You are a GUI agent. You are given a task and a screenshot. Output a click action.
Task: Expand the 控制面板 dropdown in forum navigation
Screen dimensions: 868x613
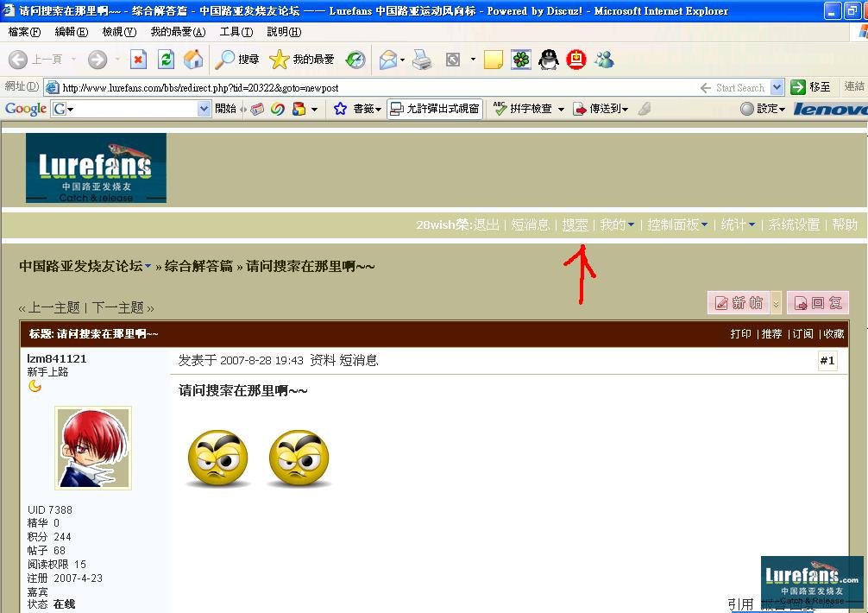pyautogui.click(x=704, y=225)
